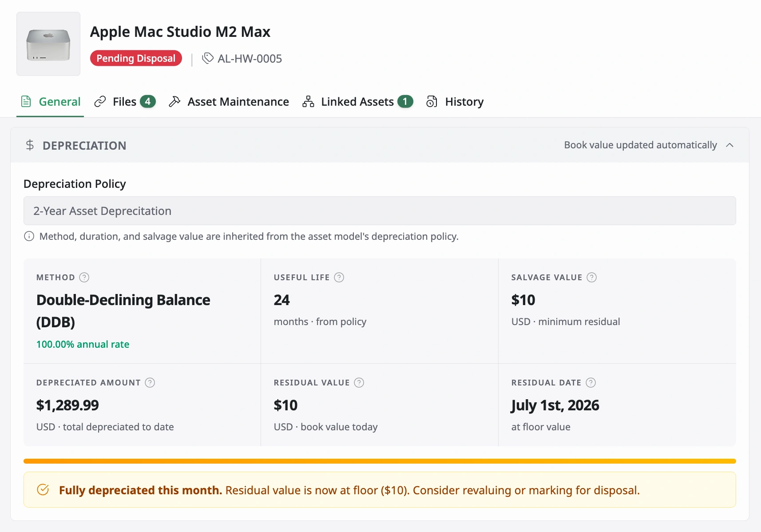761x532 pixels.
Task: Show help for Method
Action: tap(84, 278)
